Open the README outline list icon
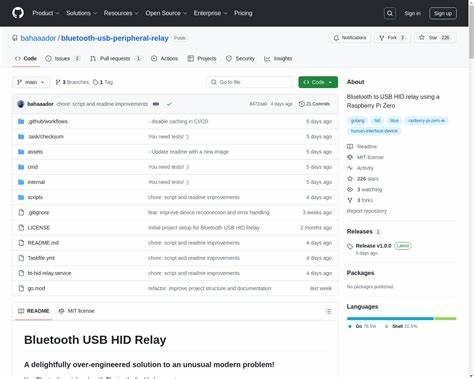Image resolution: width=474 pixels, height=379 pixels. [328, 311]
